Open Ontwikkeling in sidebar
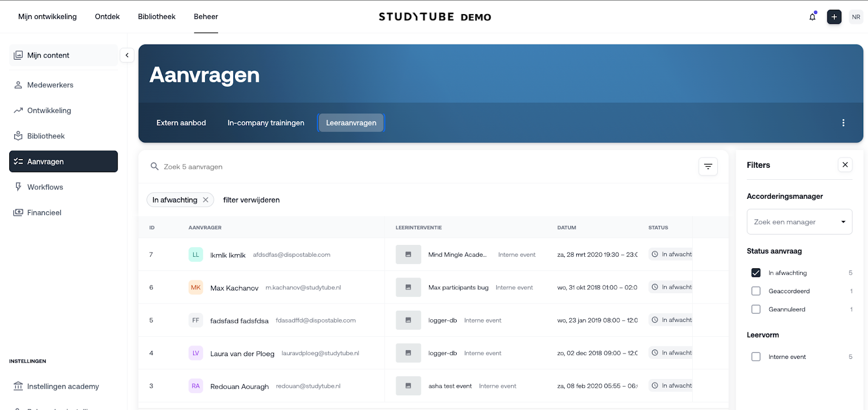Screen dimensions: 868x410 (63, 110)
